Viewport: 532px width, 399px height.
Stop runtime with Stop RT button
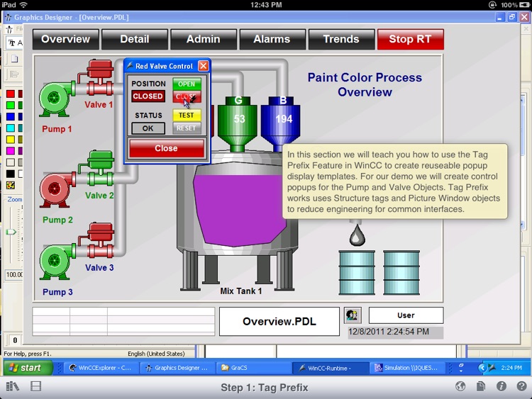tap(411, 39)
